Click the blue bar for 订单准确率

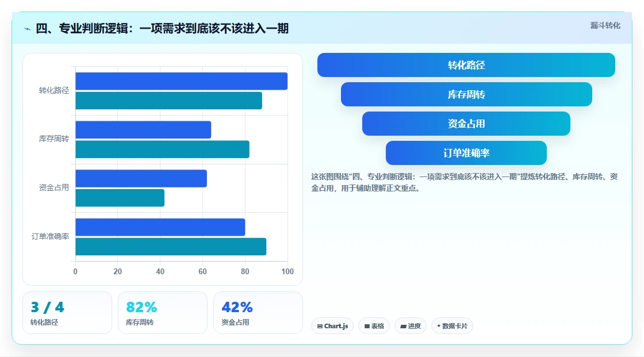160,227
